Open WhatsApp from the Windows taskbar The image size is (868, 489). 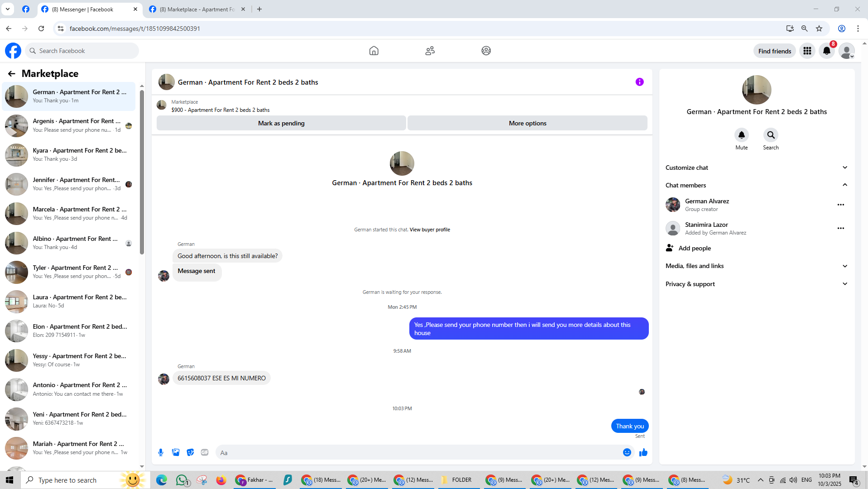pos(182,480)
